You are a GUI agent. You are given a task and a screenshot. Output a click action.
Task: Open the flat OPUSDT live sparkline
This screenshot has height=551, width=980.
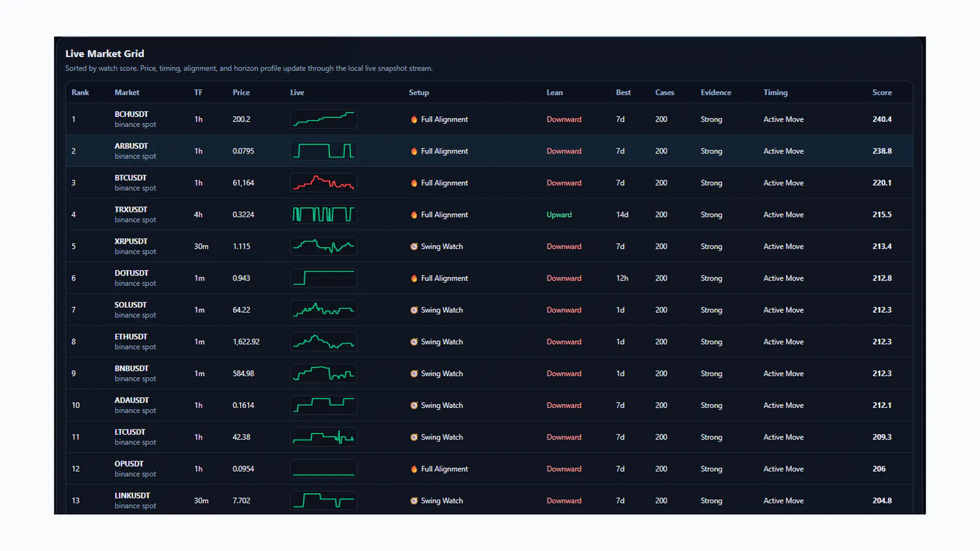[323, 470]
